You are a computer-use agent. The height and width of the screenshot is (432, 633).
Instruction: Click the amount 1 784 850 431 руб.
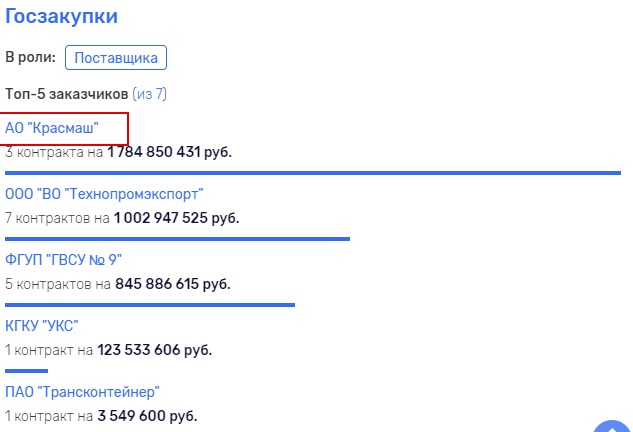pos(170,152)
